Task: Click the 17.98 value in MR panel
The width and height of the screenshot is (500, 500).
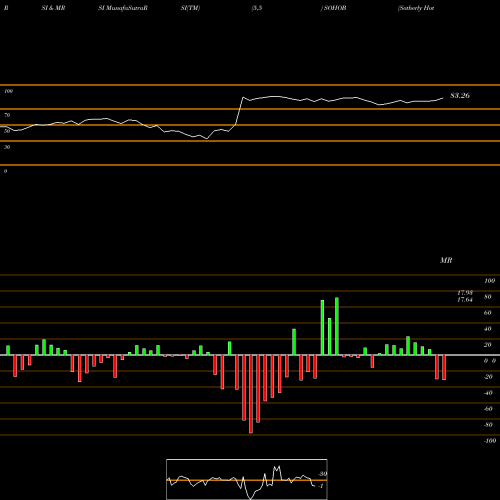Action: 465,293
